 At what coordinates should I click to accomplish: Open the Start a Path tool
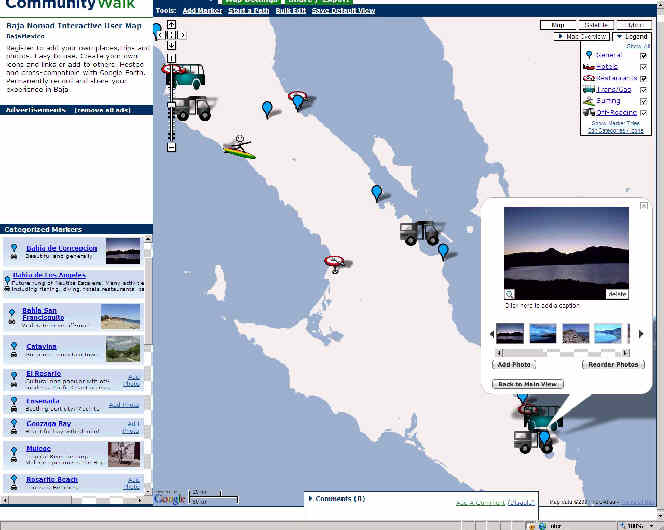coord(249,11)
